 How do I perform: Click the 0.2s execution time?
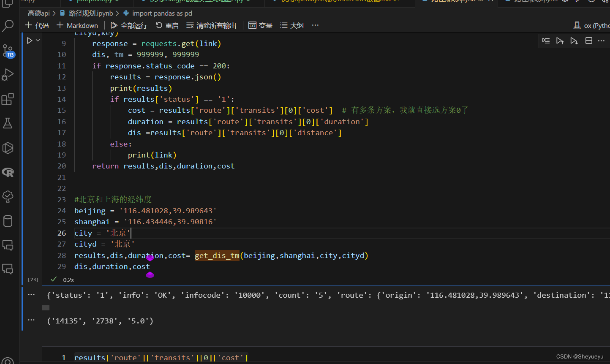point(68,280)
